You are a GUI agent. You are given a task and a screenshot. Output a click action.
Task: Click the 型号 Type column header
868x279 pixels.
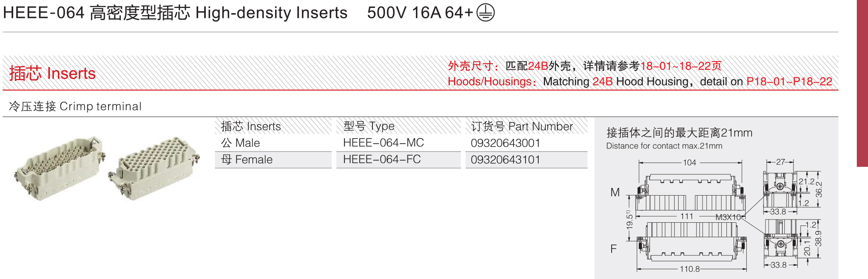coord(369,127)
